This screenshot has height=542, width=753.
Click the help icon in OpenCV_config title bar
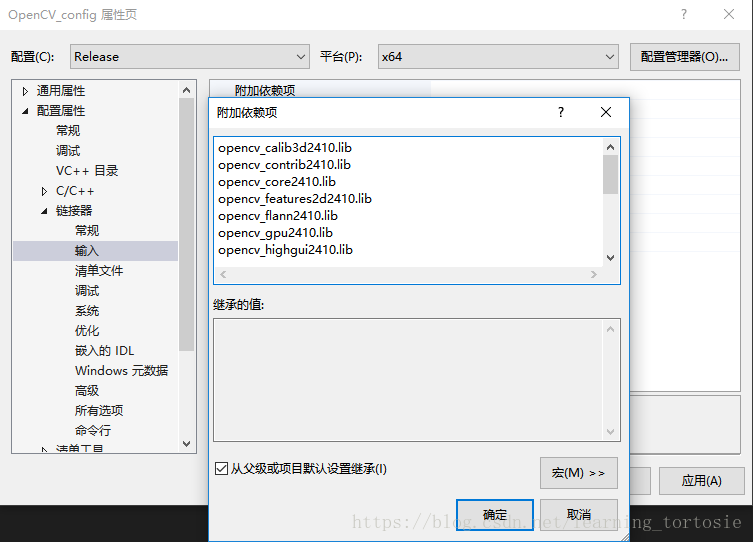tap(684, 14)
